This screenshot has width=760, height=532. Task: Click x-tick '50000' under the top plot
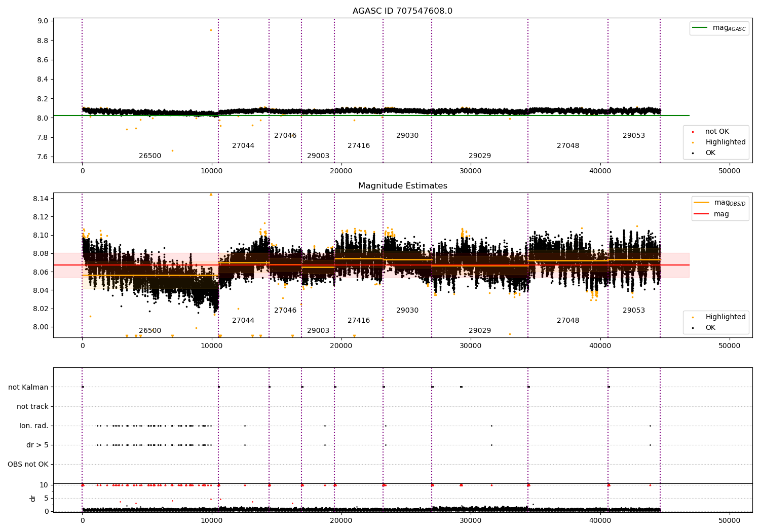coord(730,171)
